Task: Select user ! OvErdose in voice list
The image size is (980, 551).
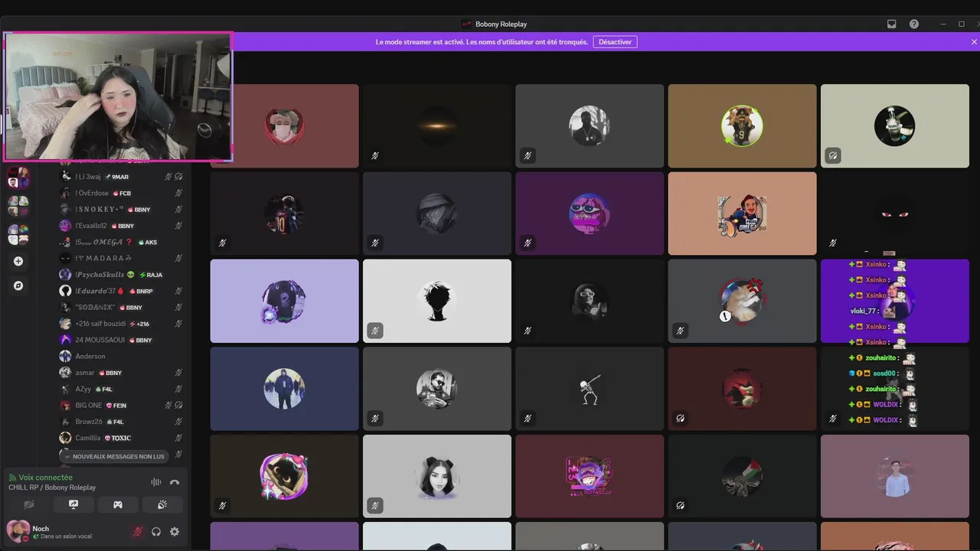Action: (121, 193)
